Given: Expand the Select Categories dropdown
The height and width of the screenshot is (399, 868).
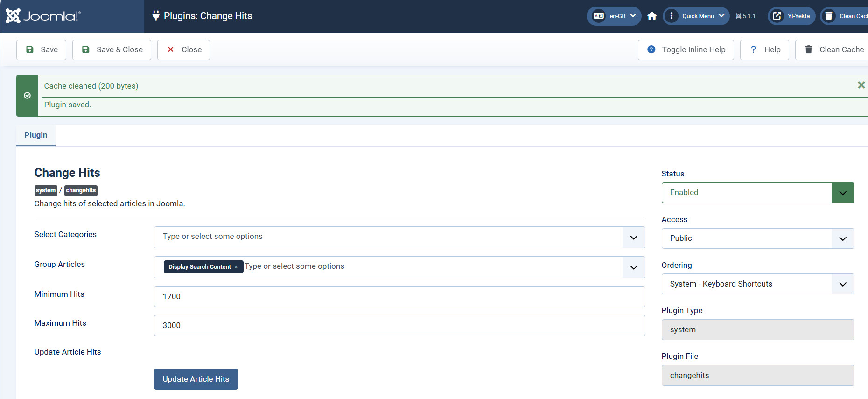Looking at the screenshot, I should [633, 238].
